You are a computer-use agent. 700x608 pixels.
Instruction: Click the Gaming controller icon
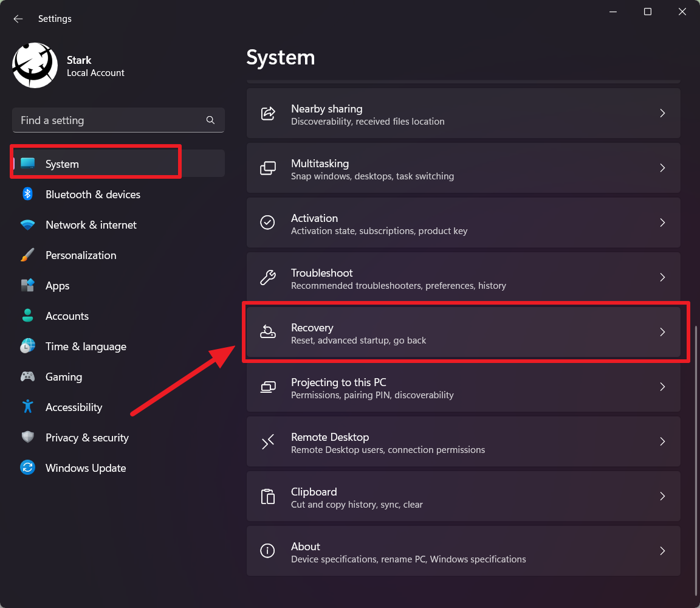28,376
